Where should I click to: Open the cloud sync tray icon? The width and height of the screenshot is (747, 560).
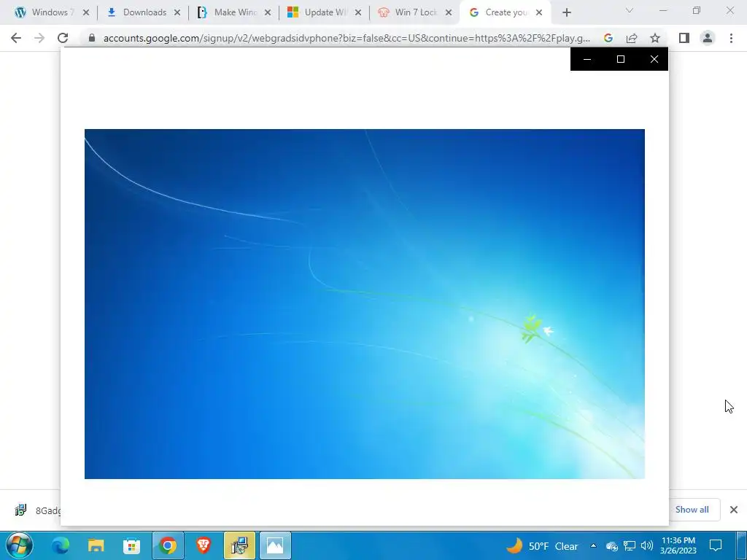[x=612, y=546]
